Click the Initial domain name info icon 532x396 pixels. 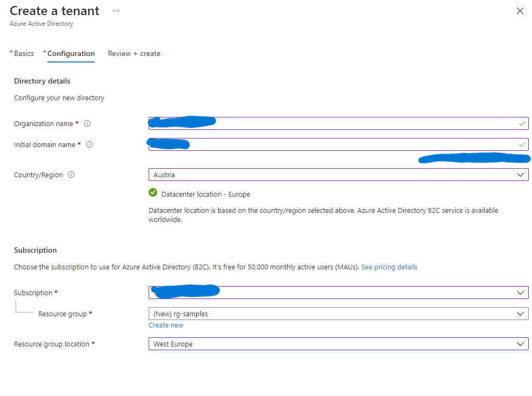(x=89, y=144)
